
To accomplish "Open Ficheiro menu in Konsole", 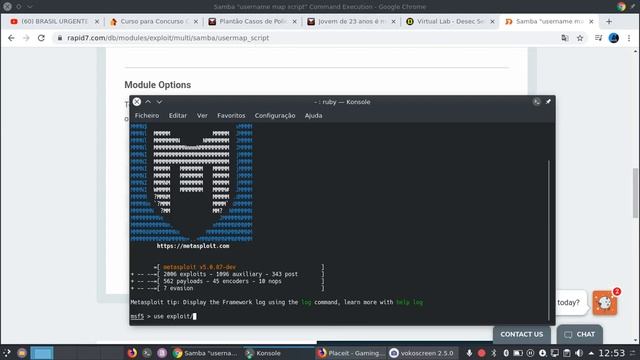I will (147, 116).
